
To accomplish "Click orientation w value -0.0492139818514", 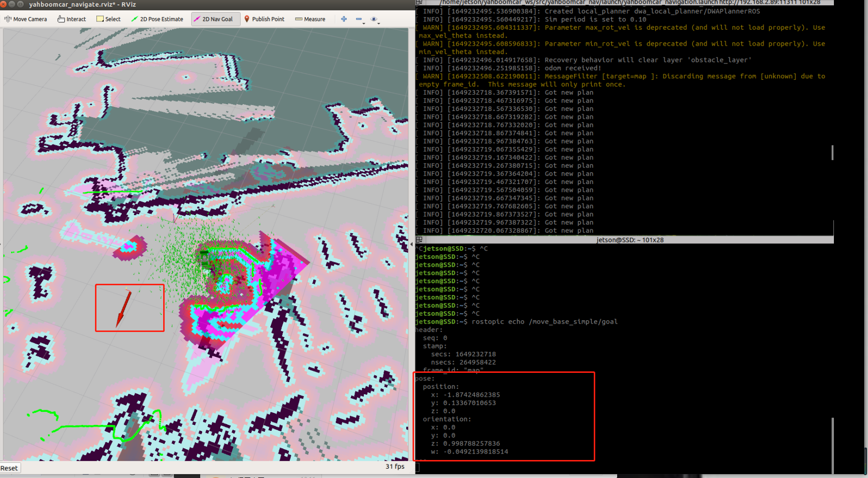I will tap(476, 452).
